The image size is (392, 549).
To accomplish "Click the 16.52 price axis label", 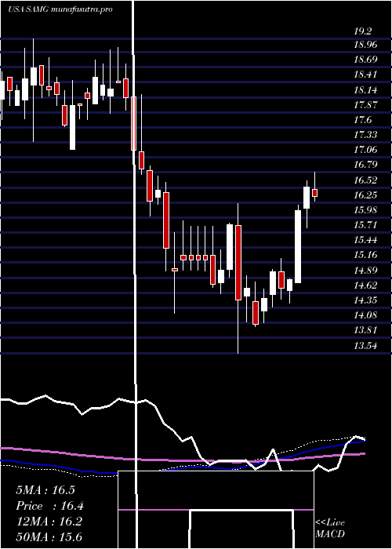I will (366, 180).
